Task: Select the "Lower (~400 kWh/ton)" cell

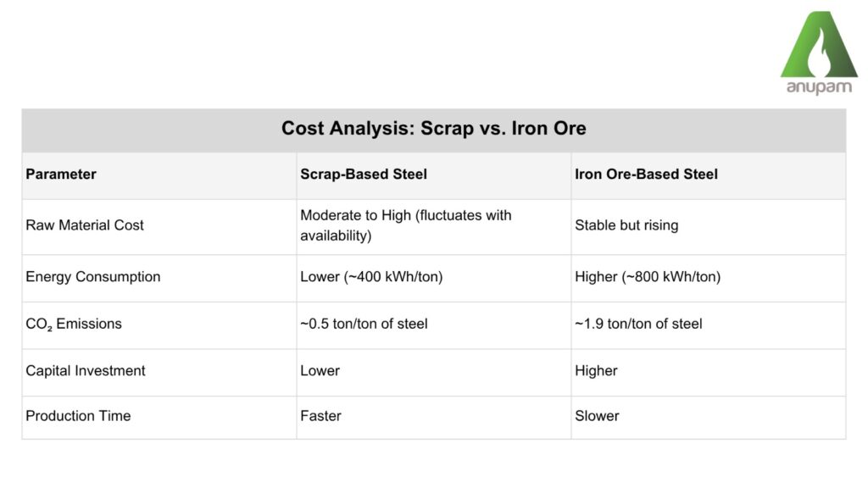Action: 371,277
